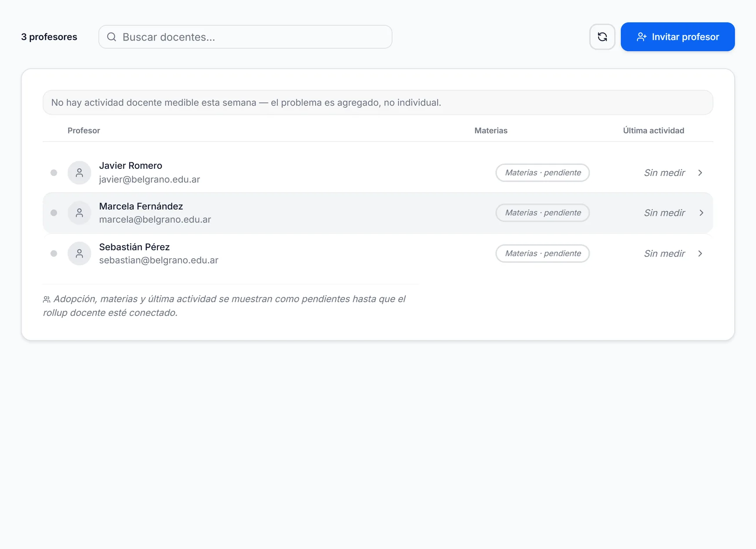
Task: Click the 3 profesores count label
Action: pos(49,37)
